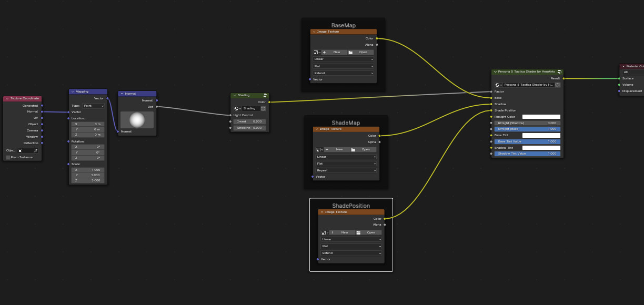The width and height of the screenshot is (644, 305).
Task: Click the folder icon in BaseMap Open button
Action: pos(350,52)
